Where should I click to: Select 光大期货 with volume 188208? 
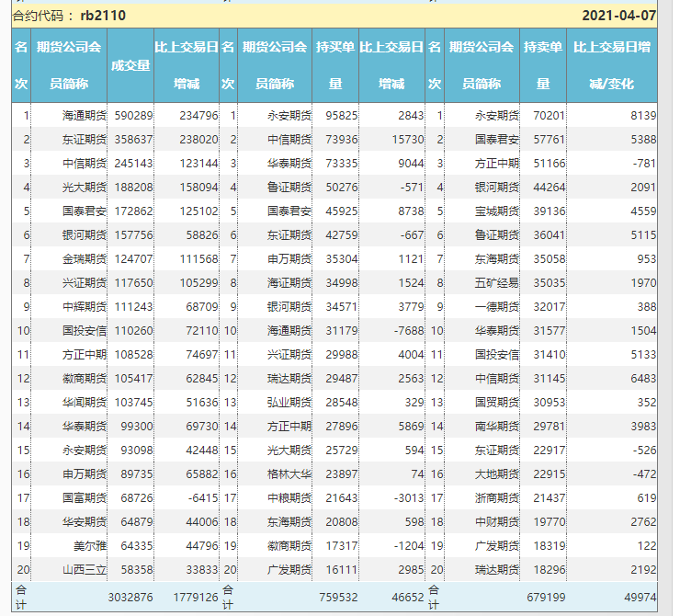pos(85,187)
